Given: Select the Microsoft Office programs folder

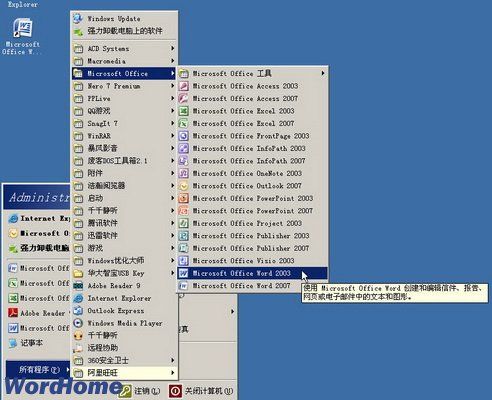Looking at the screenshot, I should pos(124,73).
